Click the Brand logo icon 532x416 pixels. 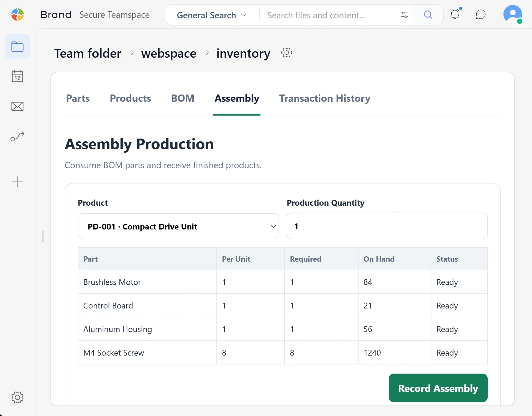point(17,15)
